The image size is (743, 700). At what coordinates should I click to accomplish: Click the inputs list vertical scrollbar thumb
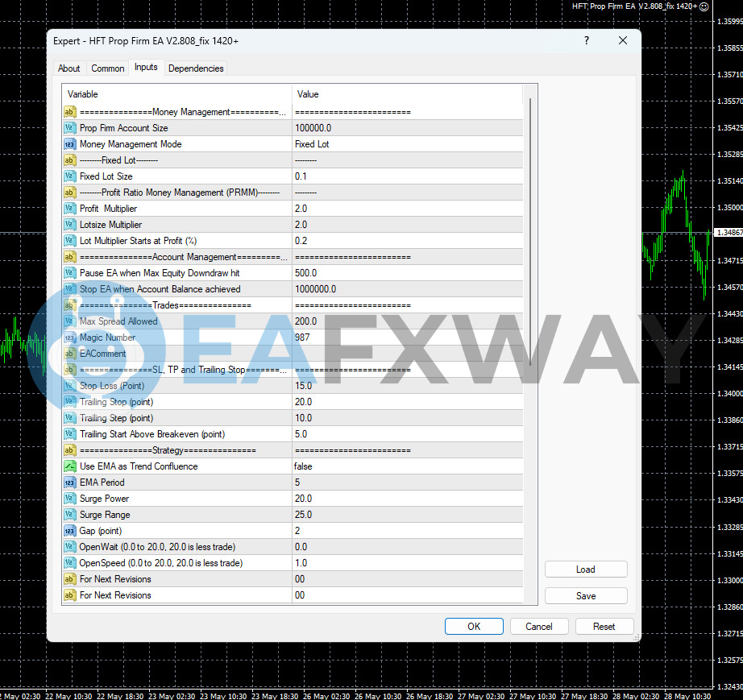[529, 232]
